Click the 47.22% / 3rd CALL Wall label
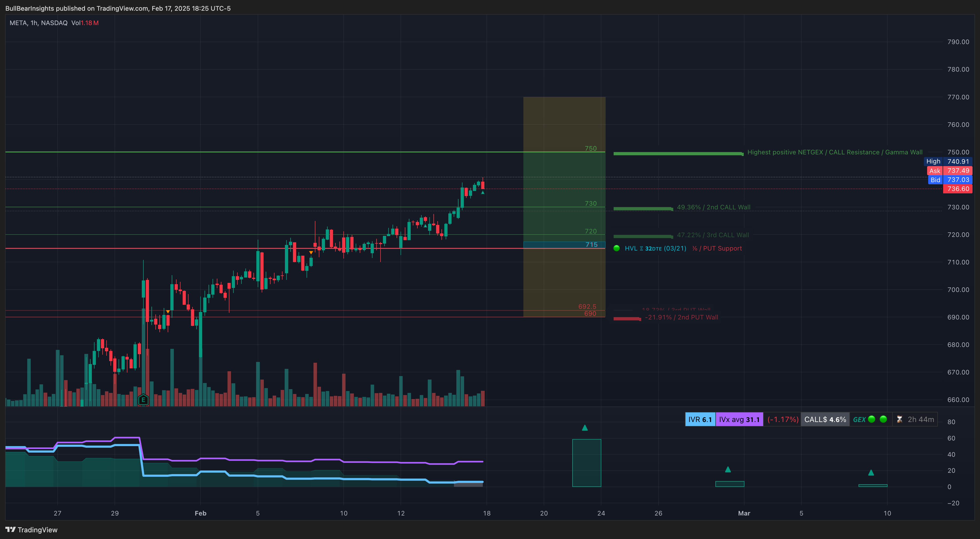 [712, 235]
